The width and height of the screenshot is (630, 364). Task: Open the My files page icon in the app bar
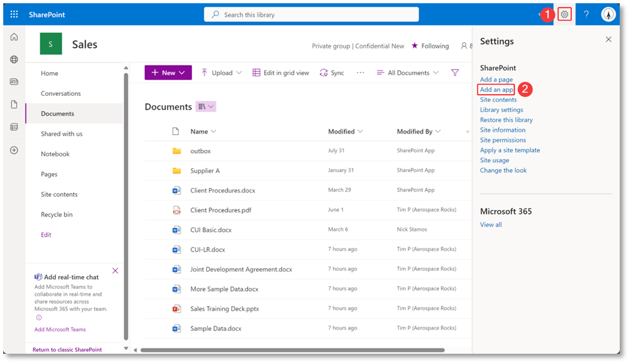click(14, 104)
